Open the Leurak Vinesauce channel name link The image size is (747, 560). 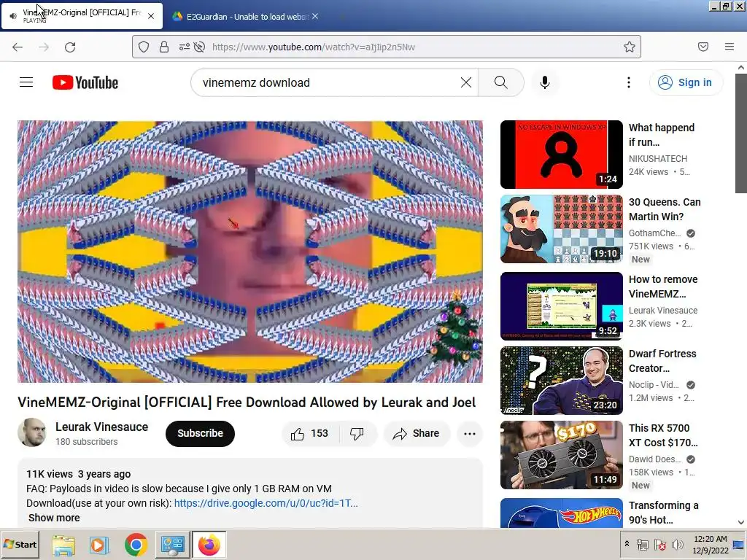click(101, 427)
